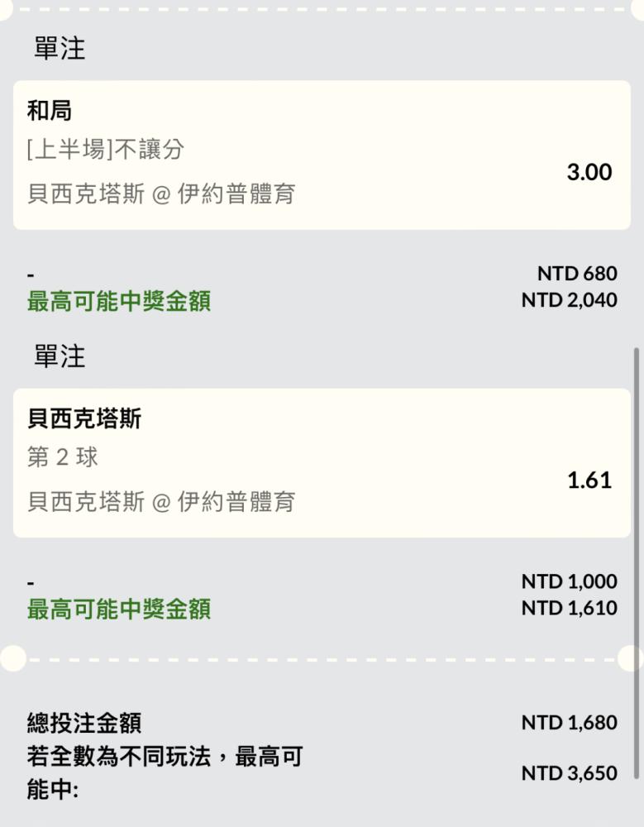The image size is (644, 827).
Task: Select the 貝西克塔斯 第 2 球 bet card
Action: (322, 463)
